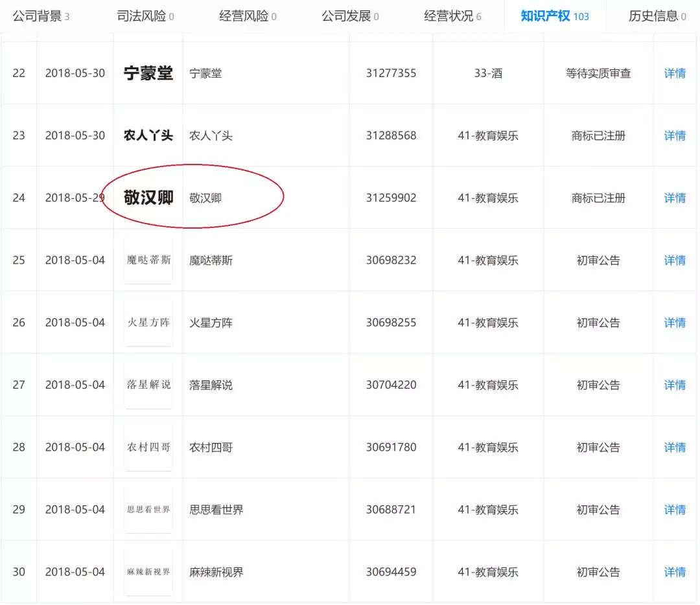Click the 思思看世界 trademark thumbnail
Screen dimensions: 700x605
148,510
